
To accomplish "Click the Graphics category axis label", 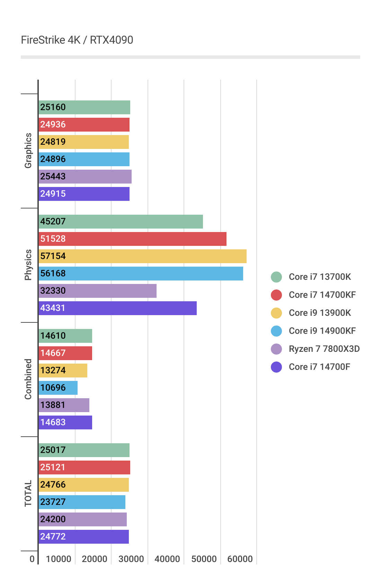I will coord(28,151).
